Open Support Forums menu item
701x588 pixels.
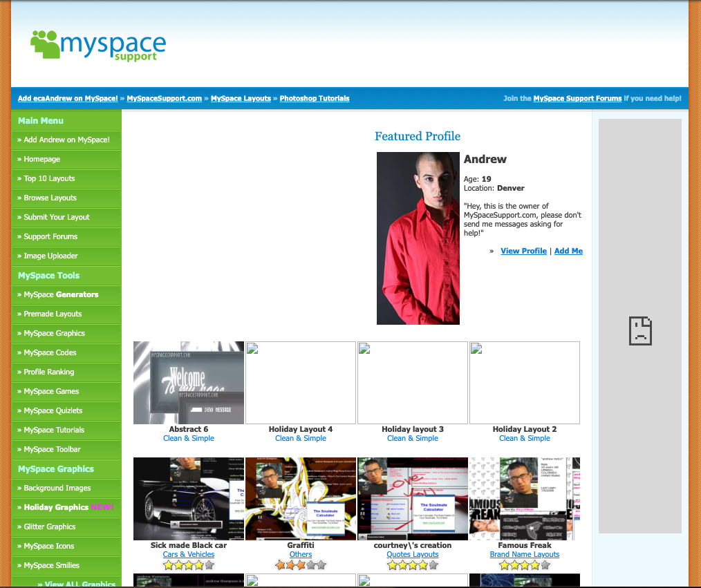tap(66, 236)
